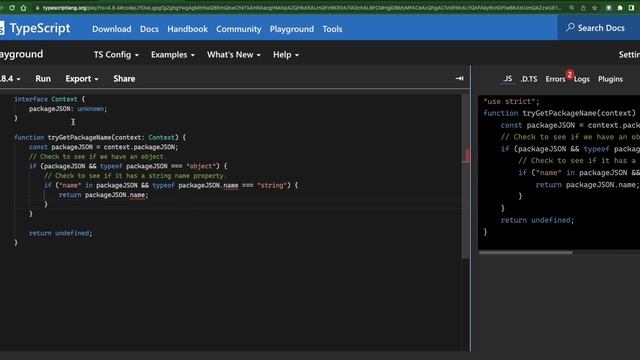Click 'return undefined;' line in editor

(60, 233)
